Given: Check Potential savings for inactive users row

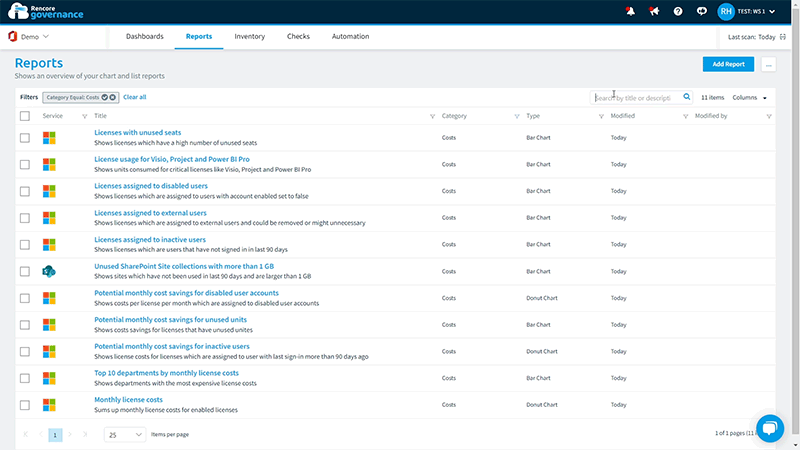Looking at the screenshot, I should coord(24,352).
